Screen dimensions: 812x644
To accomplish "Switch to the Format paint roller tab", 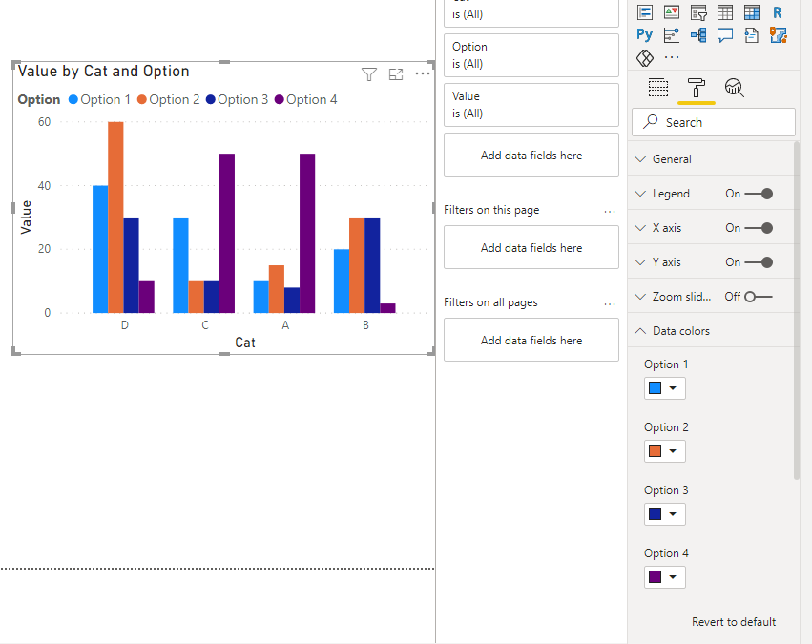I will [696, 88].
